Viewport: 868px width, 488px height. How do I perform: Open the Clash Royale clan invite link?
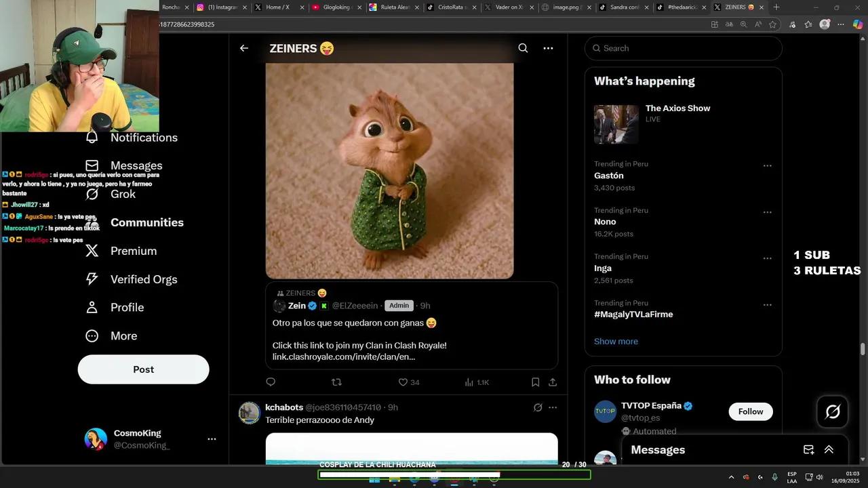click(x=344, y=357)
